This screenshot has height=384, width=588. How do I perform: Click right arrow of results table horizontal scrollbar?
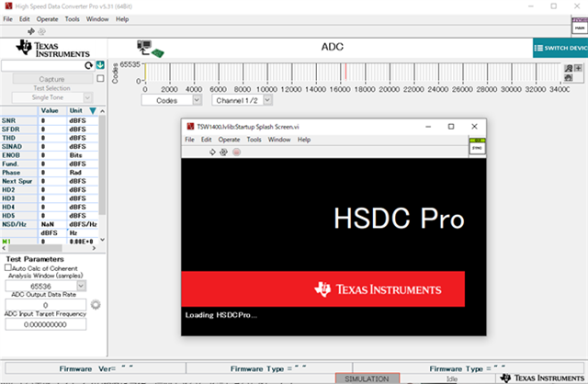94,248
